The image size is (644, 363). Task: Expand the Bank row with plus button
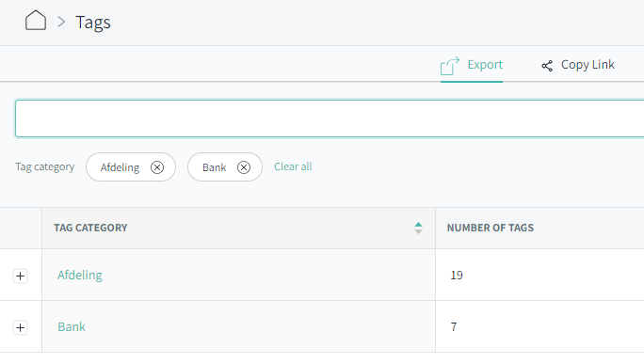pyautogui.click(x=20, y=327)
